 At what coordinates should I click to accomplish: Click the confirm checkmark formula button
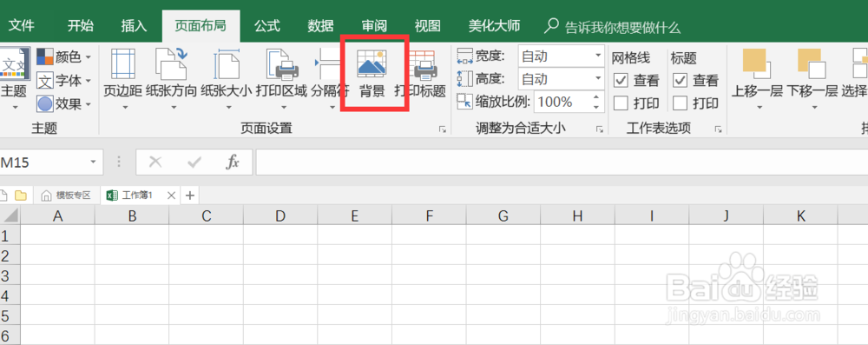coord(194,162)
